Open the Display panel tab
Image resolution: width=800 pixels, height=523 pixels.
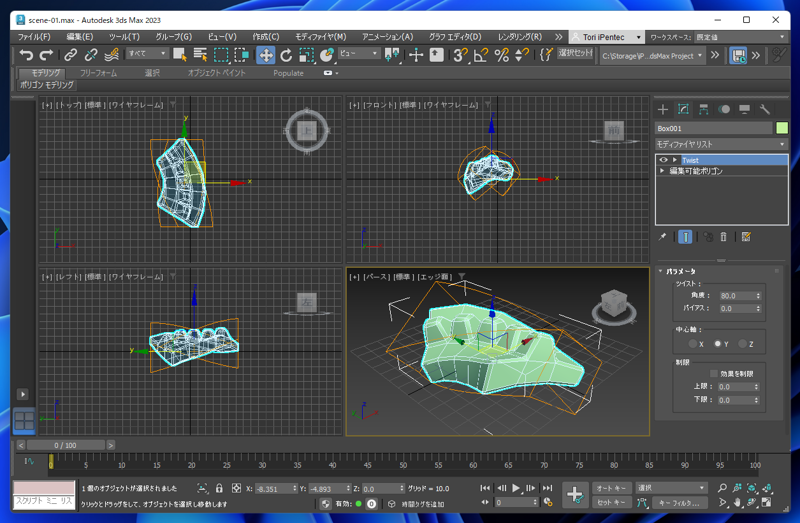(744, 109)
